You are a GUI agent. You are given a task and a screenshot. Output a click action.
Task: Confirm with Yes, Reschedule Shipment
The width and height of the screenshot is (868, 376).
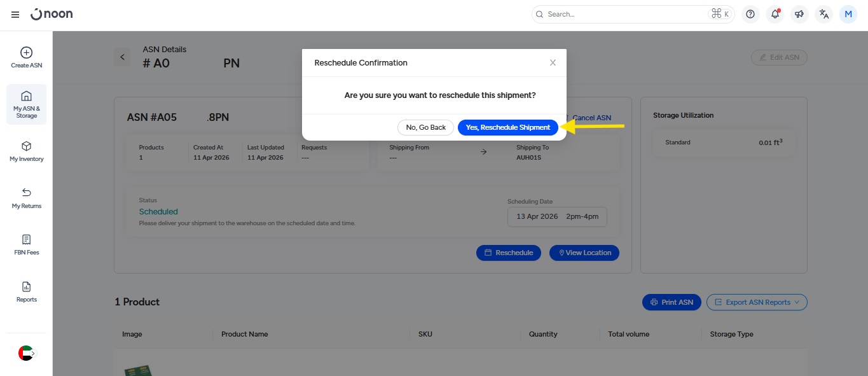coord(507,127)
